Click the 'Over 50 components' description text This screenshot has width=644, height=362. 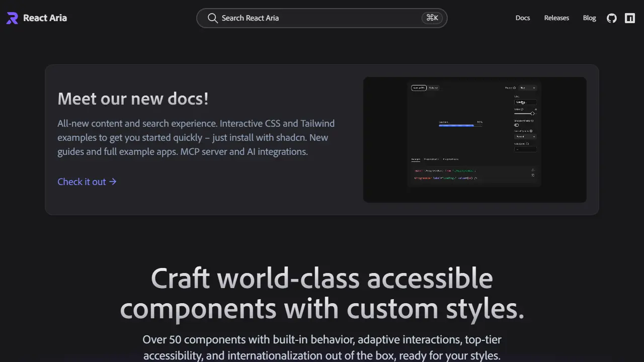point(322,347)
